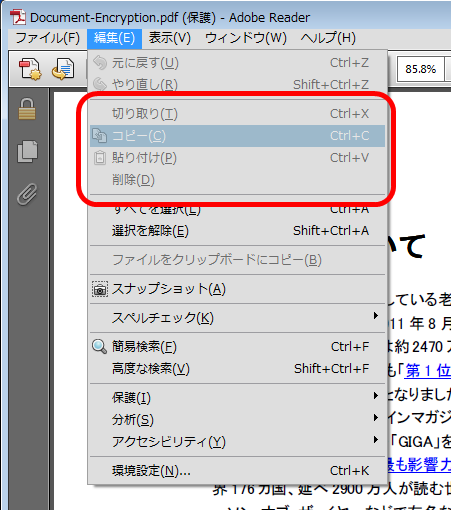
Task: Select ファイルをクリップボードにコピー(B) entry
Action: [x=237, y=260]
